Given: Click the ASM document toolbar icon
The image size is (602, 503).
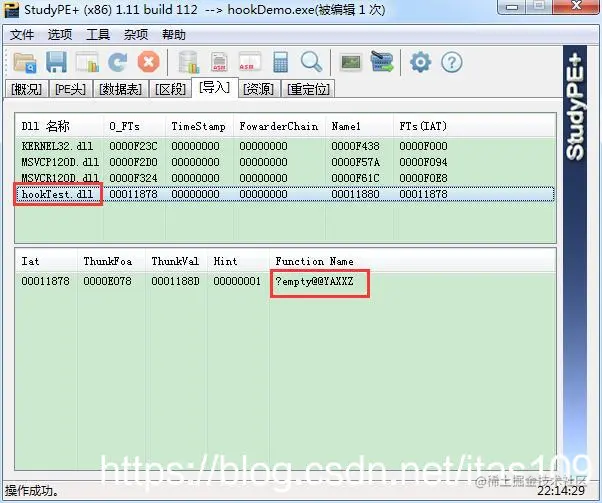Looking at the screenshot, I should (x=219, y=62).
